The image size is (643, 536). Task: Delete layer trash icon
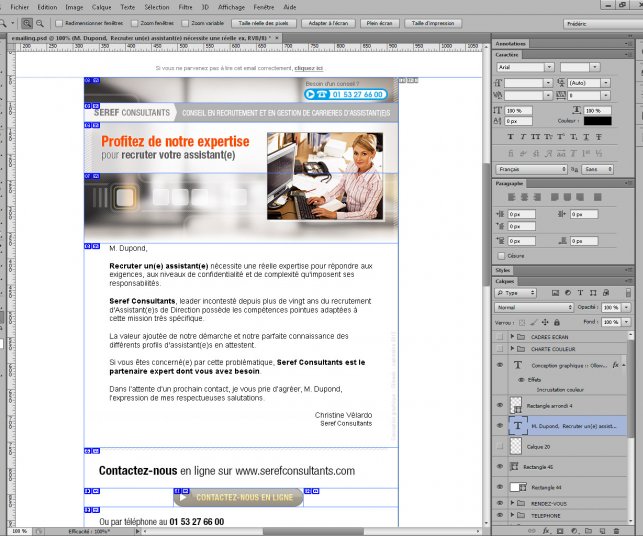[x=616, y=531]
